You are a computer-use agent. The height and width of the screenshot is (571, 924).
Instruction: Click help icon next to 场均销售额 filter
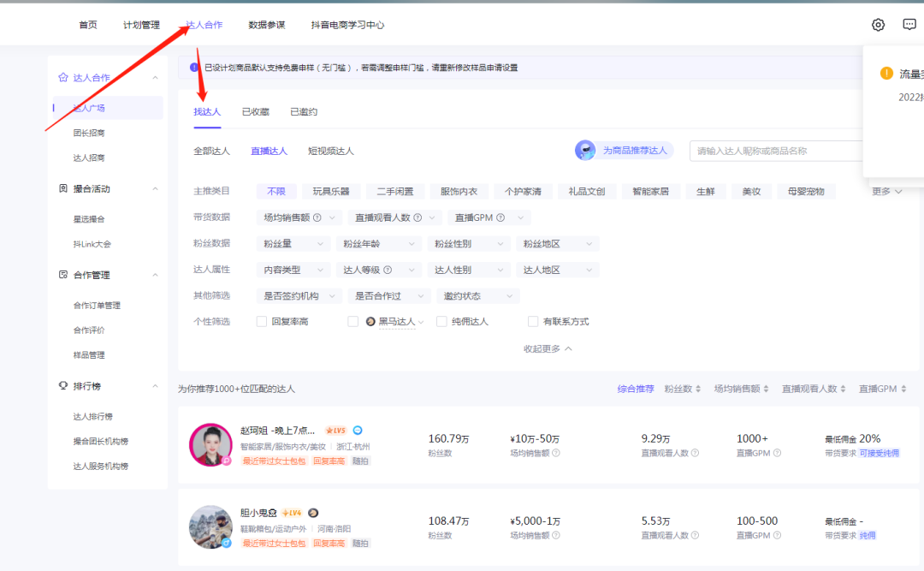click(x=317, y=217)
